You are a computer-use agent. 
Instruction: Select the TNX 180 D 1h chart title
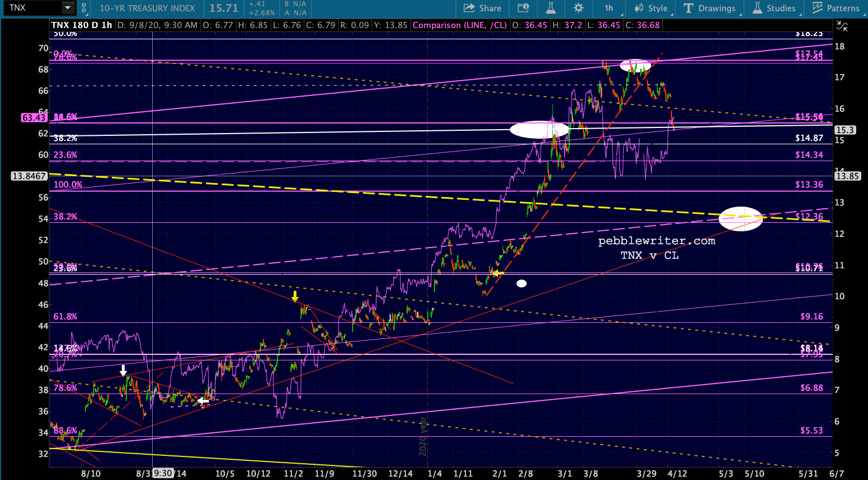[82, 25]
